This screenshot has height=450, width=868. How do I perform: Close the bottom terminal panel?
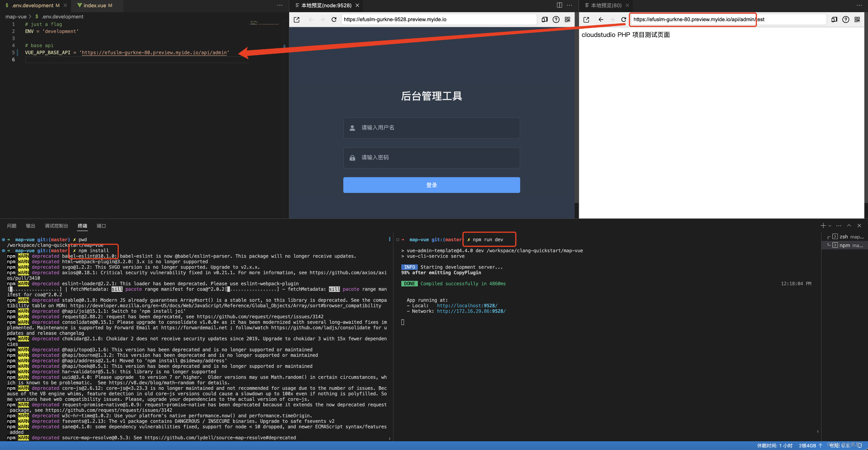(x=859, y=226)
